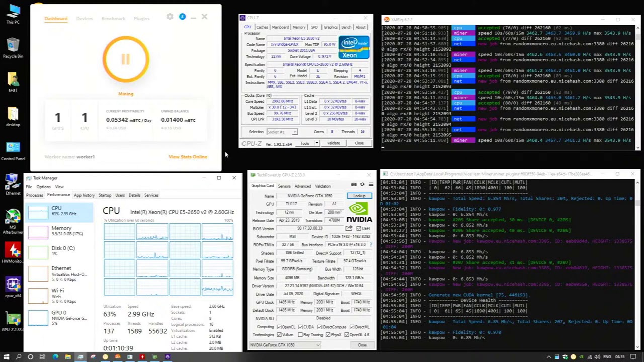Screen dimensions: 644x362
Task: Click the Close button in CPU-Z
Action: coord(359,143)
